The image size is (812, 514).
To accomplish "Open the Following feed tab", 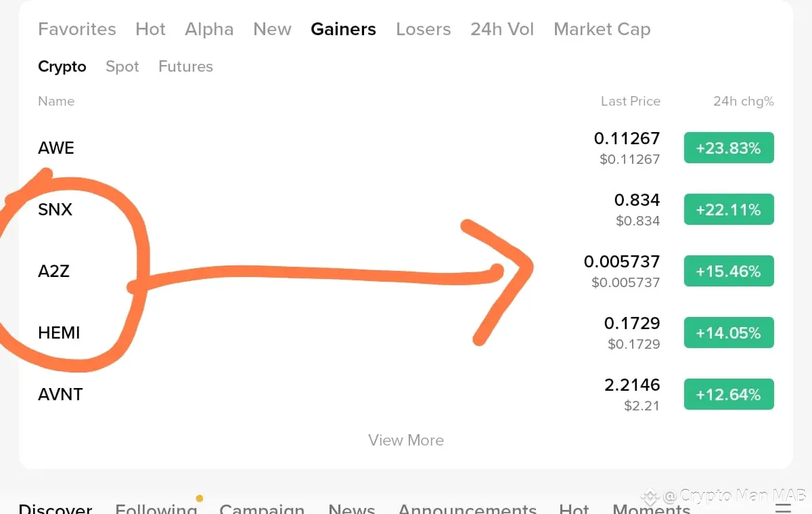I will 156,509.
